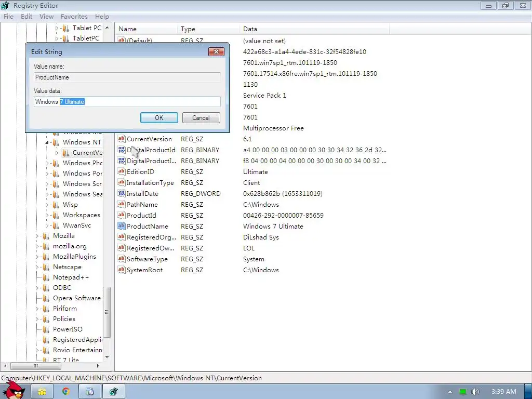Viewport: 532px width, 399px height.
Task: Expand the Piriform tree node
Action: pyautogui.click(x=37, y=309)
